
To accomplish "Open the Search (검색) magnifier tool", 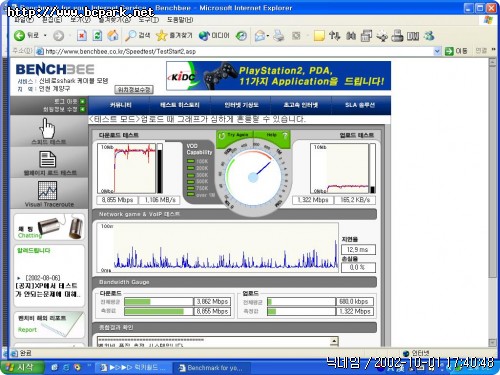I will pos(137,35).
